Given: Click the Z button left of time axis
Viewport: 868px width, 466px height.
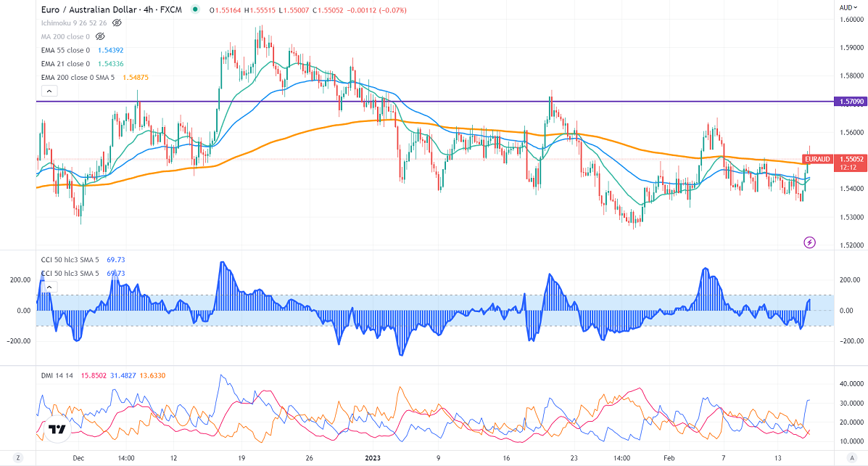Looking at the screenshot, I should tap(17, 458).
